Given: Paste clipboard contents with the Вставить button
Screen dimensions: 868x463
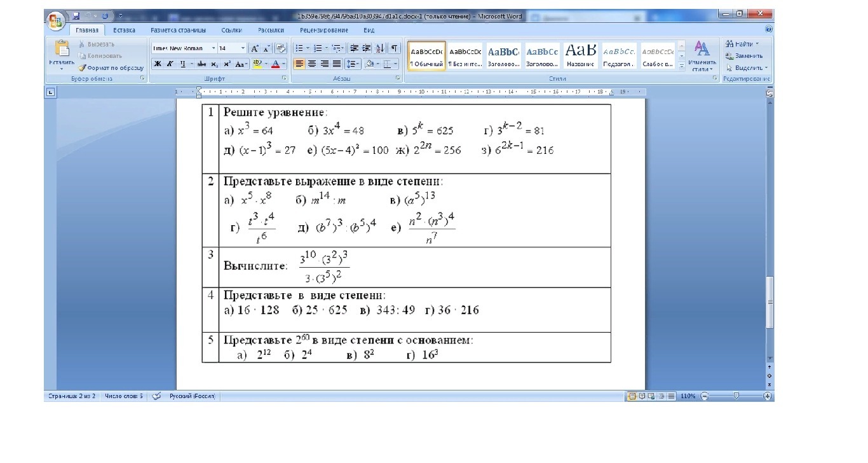Looking at the screenshot, I should coord(62,55).
